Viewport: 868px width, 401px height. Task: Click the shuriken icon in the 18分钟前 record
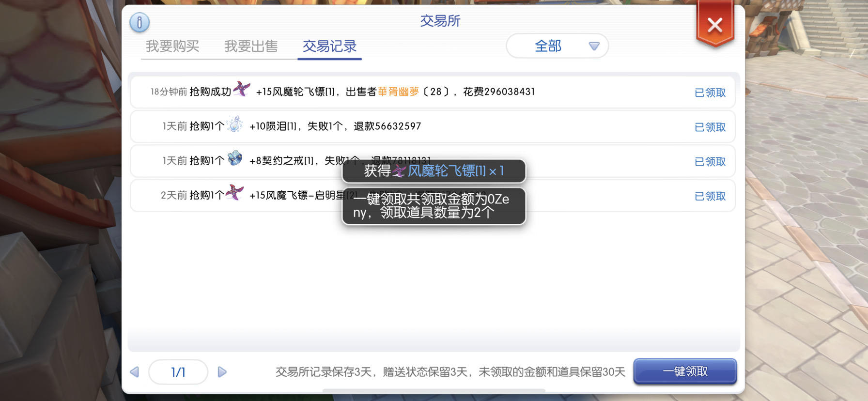(242, 89)
